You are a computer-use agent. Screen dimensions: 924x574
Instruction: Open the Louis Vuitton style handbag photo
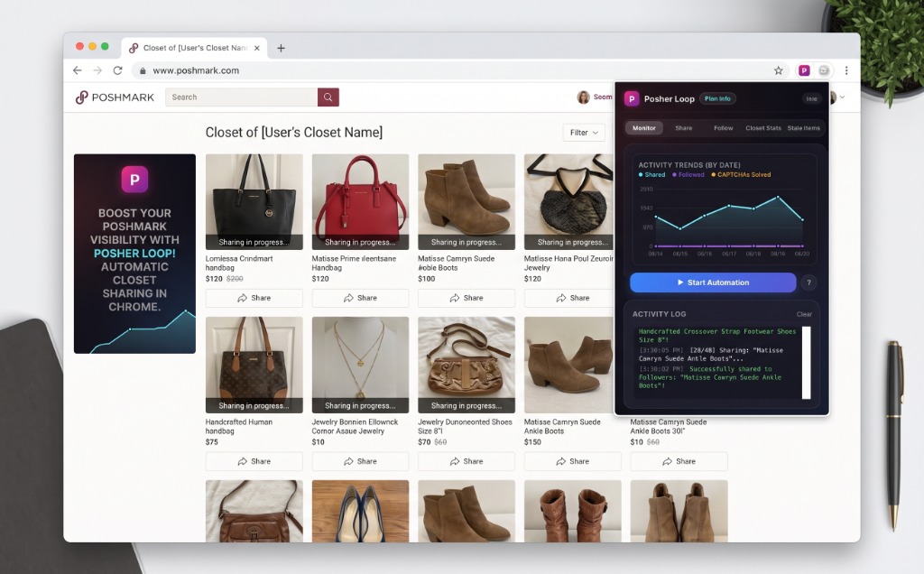(x=254, y=365)
